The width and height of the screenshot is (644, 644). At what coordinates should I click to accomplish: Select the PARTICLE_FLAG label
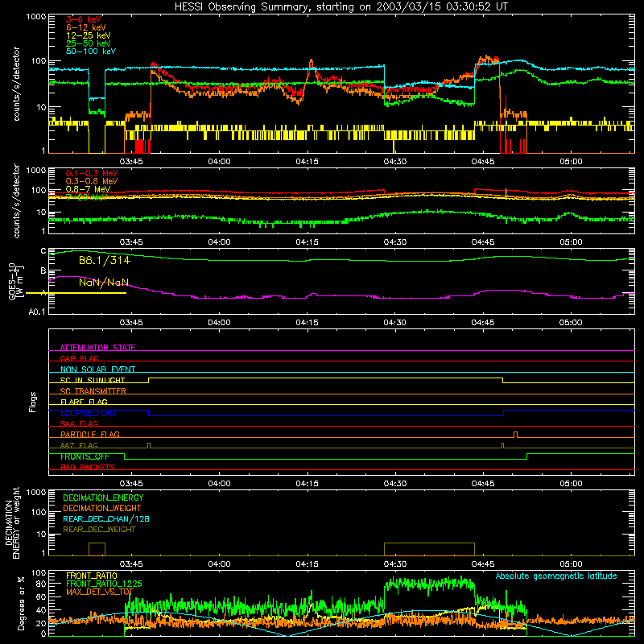tap(90, 435)
